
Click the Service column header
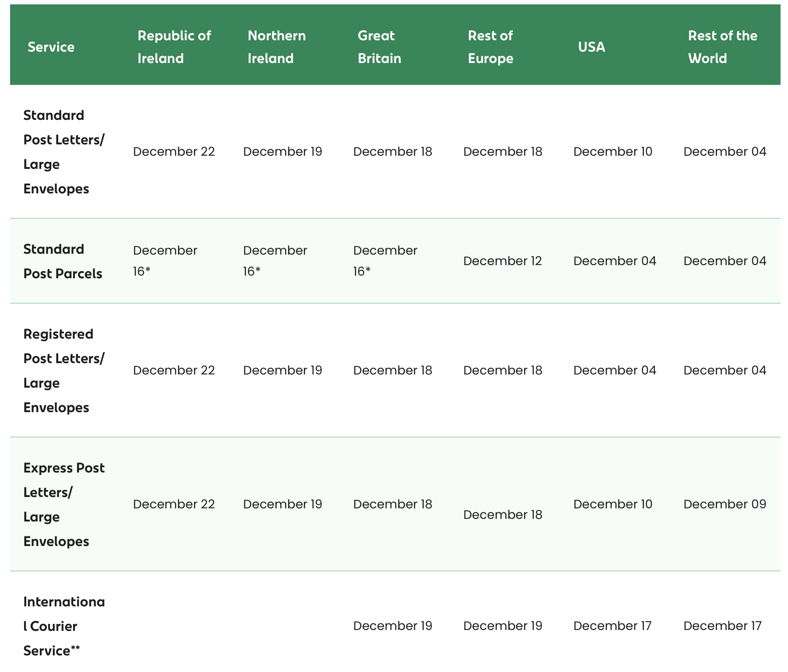pyautogui.click(x=51, y=47)
